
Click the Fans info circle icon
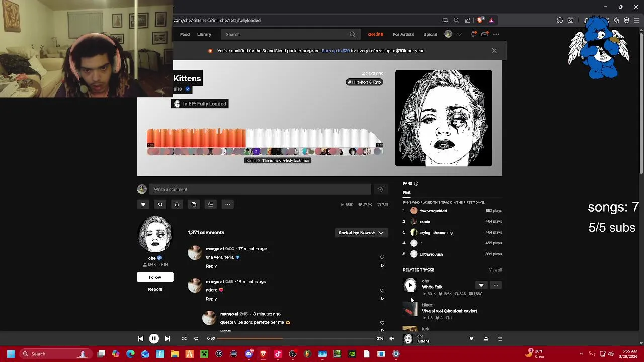click(x=416, y=184)
